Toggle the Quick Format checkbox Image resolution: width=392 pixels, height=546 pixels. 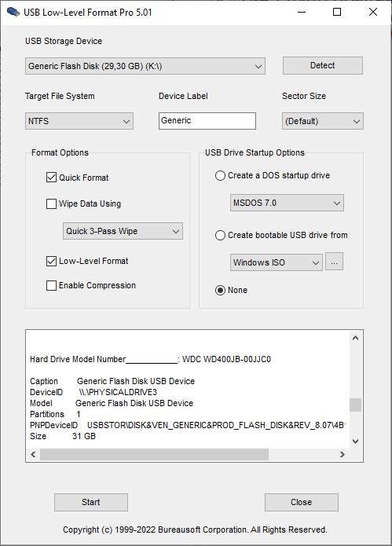(51, 178)
